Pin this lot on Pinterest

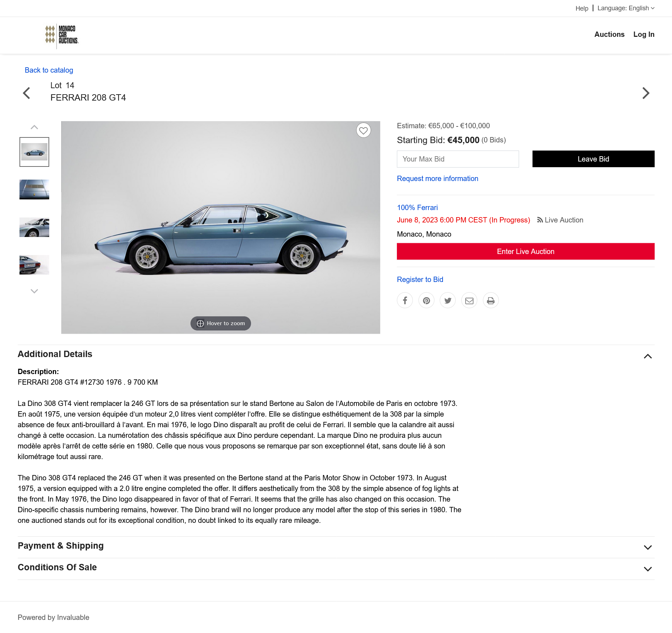pyautogui.click(x=426, y=300)
